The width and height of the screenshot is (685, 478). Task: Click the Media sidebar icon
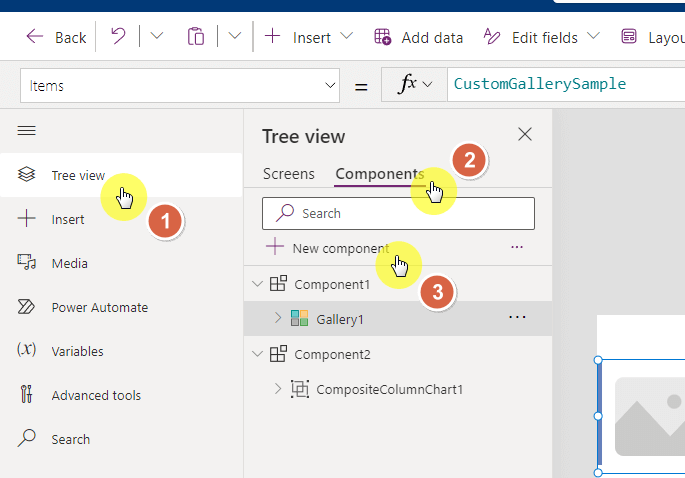26,262
